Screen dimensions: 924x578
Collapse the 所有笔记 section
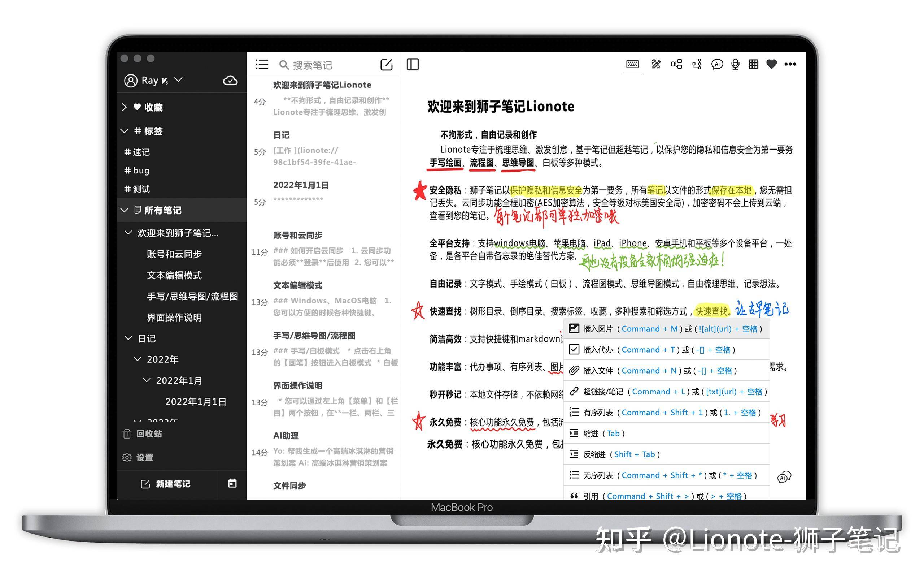coord(124,210)
